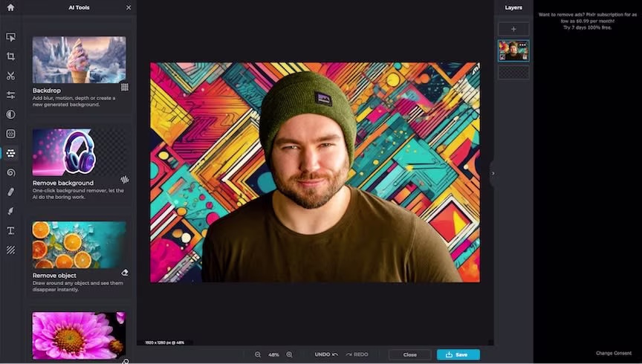Select the Text tool
Viewport: 642px width, 364px height.
click(x=10, y=230)
